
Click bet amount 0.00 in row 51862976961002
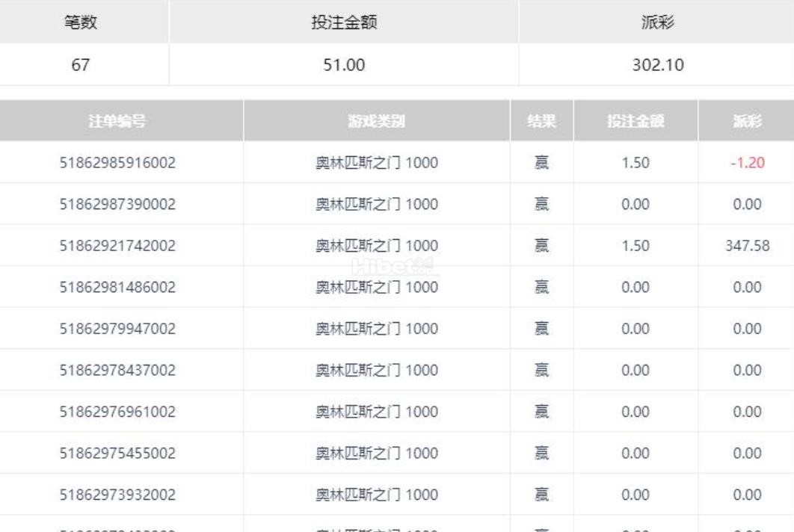[x=635, y=412]
